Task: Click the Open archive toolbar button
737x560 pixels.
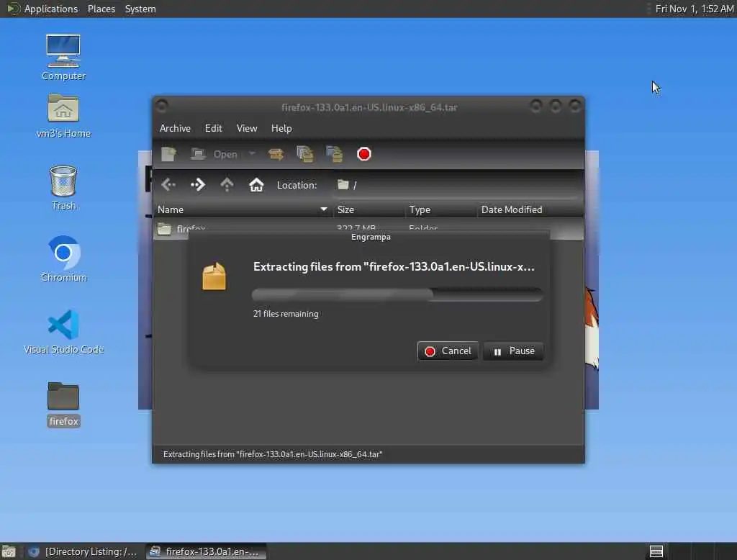Action: [214, 154]
